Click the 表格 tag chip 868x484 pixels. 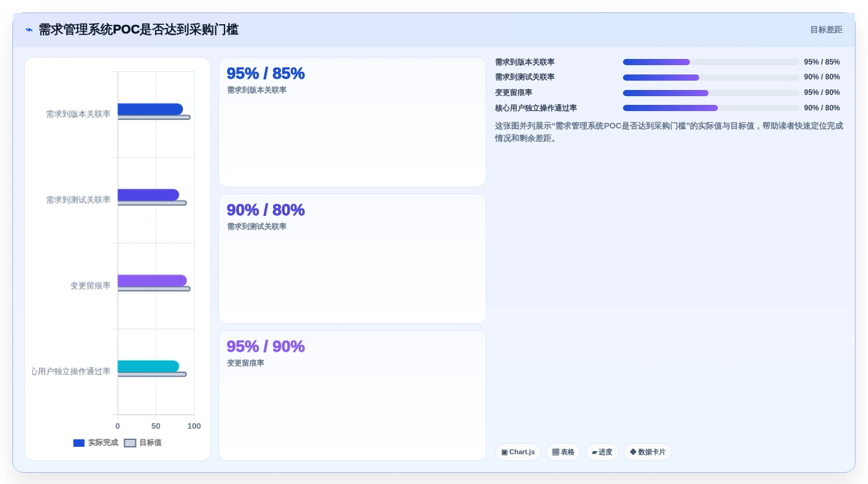(563, 452)
